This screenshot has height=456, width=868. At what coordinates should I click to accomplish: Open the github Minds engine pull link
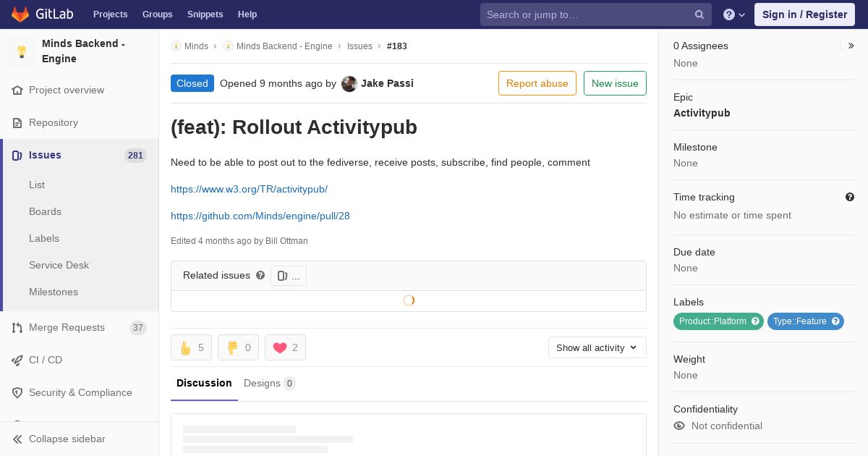coord(260,216)
